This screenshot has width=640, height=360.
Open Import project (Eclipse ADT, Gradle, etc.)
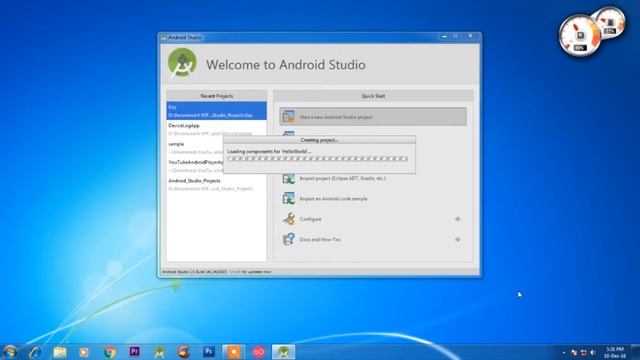coord(342,178)
